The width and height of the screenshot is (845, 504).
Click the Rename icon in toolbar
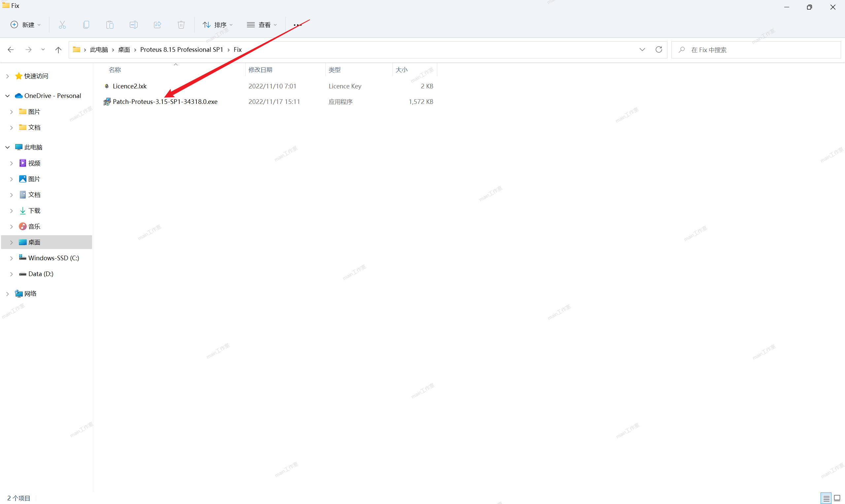pyautogui.click(x=134, y=25)
